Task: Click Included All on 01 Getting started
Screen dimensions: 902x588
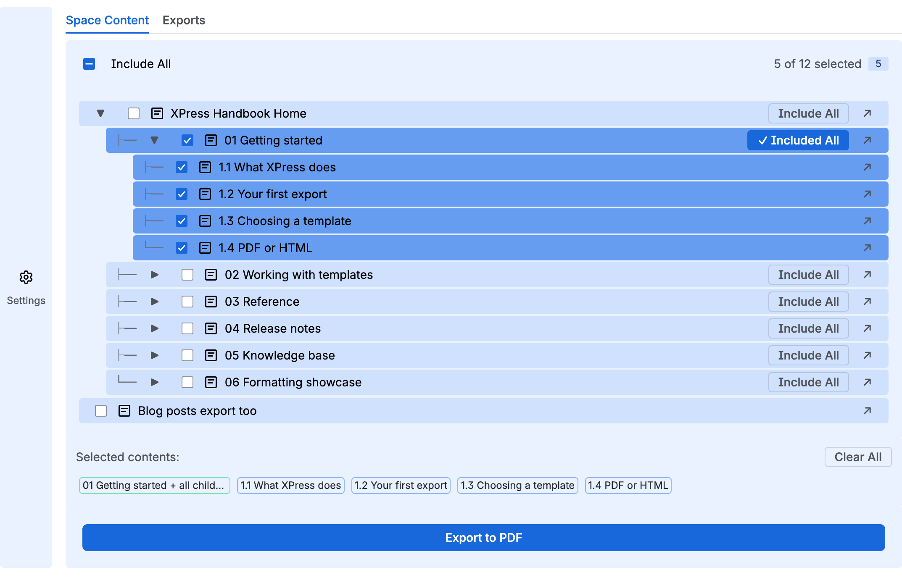Action: [x=798, y=140]
